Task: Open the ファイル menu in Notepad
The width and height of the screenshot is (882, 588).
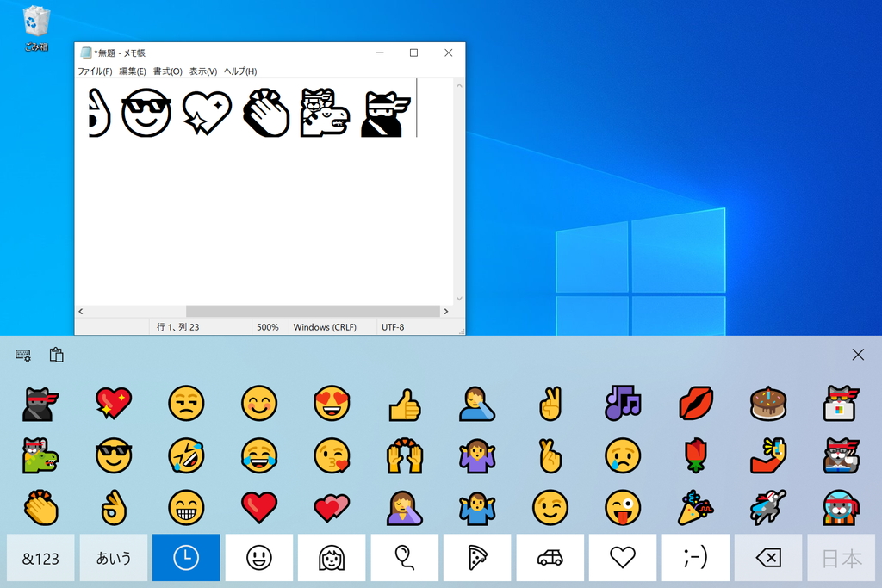Action: [93, 71]
